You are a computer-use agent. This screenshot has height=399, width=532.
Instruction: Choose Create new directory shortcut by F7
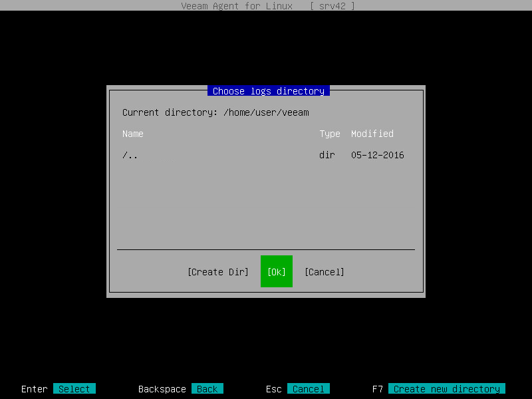coord(447,389)
